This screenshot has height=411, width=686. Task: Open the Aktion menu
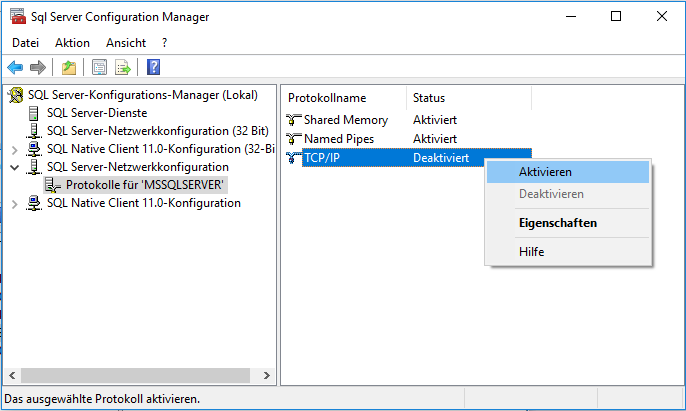click(72, 43)
